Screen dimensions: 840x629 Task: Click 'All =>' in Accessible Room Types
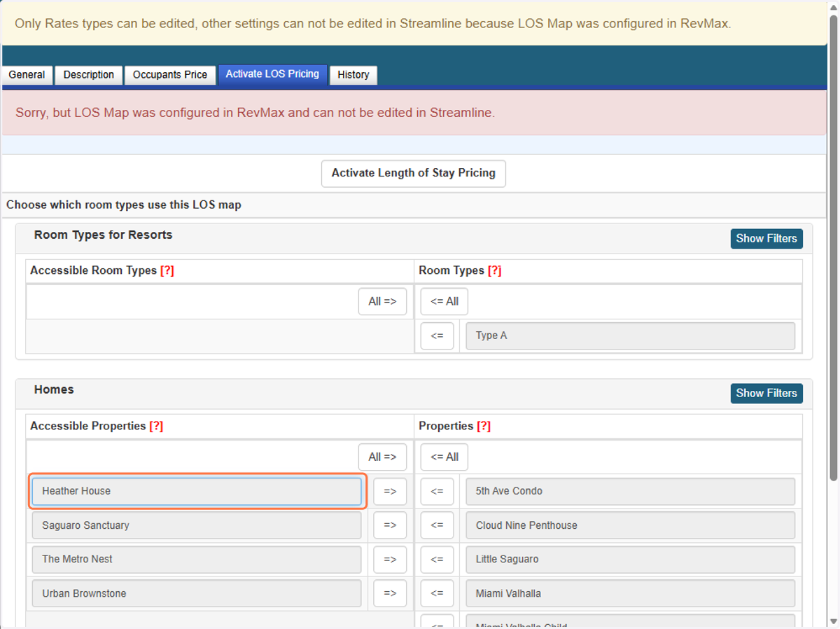click(x=382, y=301)
